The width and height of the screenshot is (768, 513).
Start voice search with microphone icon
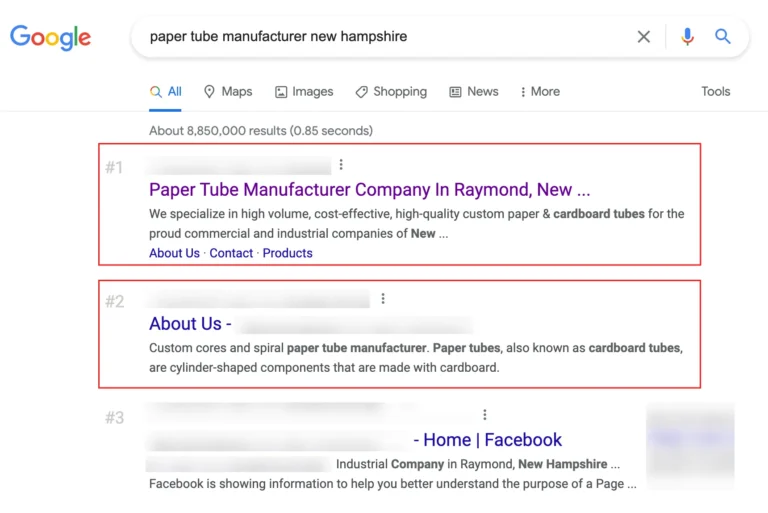687,37
